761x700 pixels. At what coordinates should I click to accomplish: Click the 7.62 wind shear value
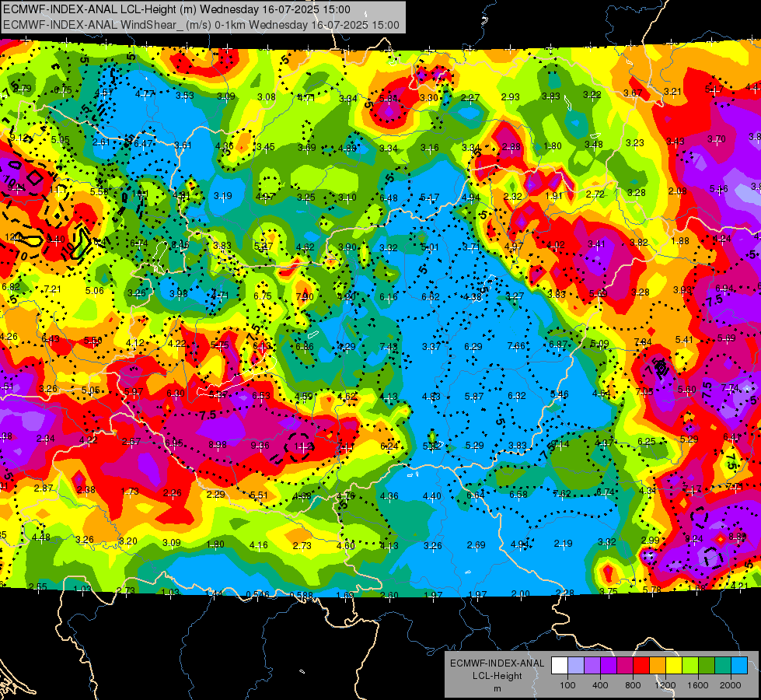pyautogui.click(x=562, y=494)
